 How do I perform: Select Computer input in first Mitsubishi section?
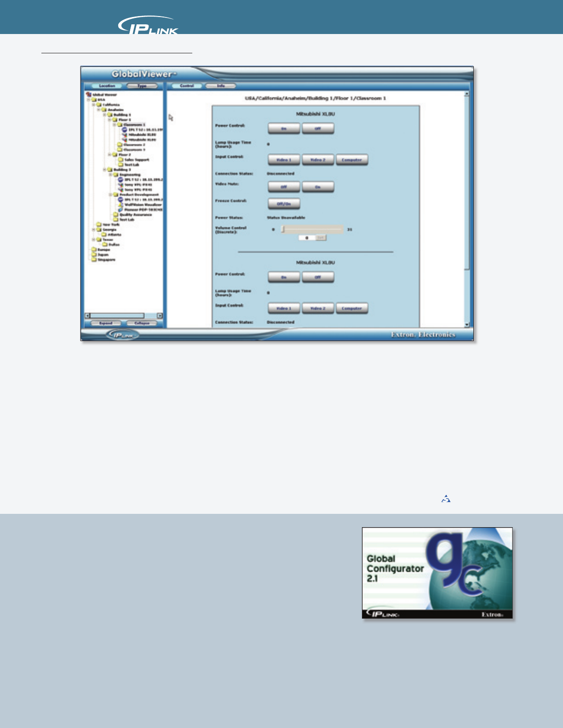click(x=352, y=160)
